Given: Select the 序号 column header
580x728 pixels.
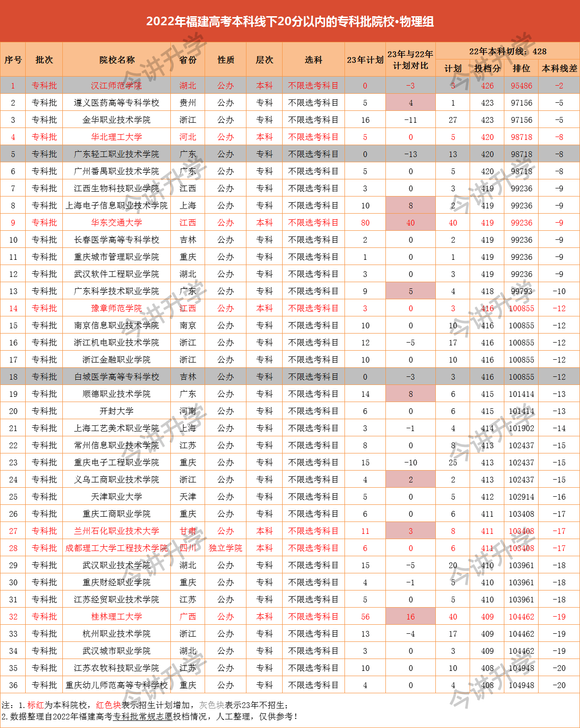Looking at the screenshot, I should 13,59.
